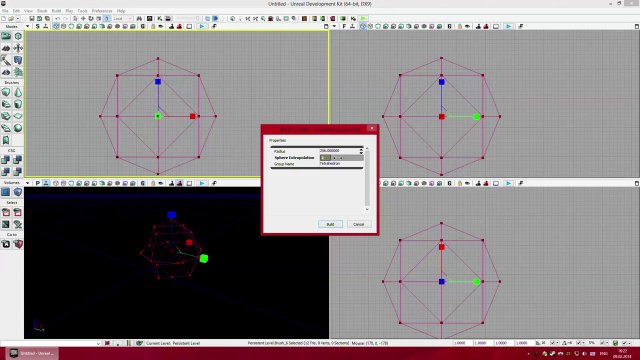Select Camera mode in the Modes panel
Viewport: 640px width, 360px height.
[x=6, y=36]
